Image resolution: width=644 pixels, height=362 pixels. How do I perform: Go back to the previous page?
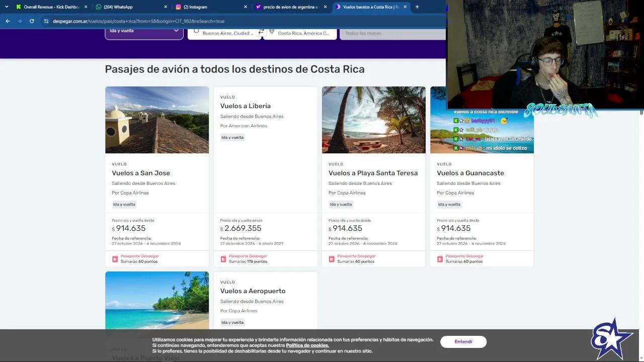click(8, 21)
